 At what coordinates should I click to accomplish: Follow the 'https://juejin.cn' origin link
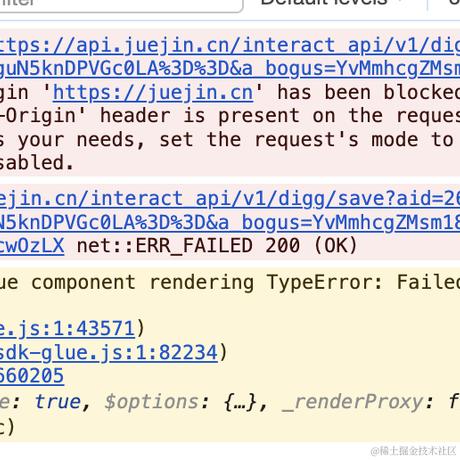coord(153,92)
